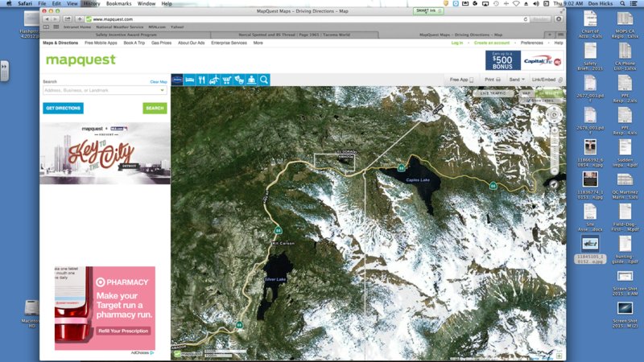Open the Gas Prices link
Viewport: 644px width, 362px height.
click(x=161, y=43)
